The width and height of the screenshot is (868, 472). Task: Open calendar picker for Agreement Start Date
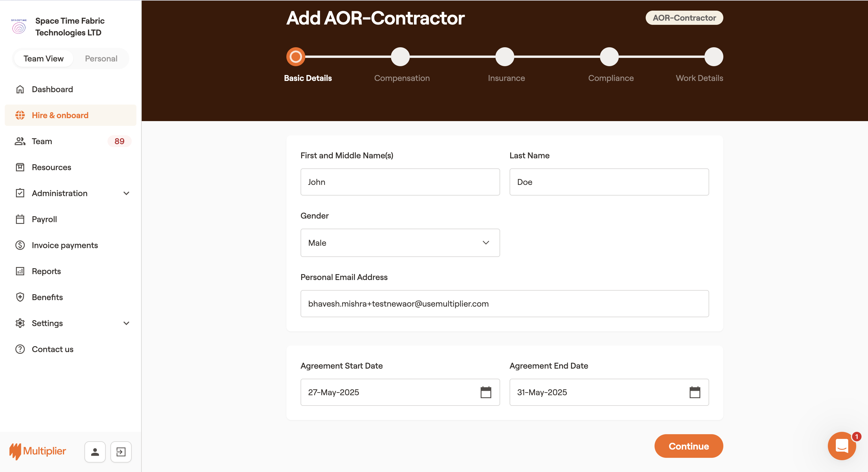[x=486, y=392]
